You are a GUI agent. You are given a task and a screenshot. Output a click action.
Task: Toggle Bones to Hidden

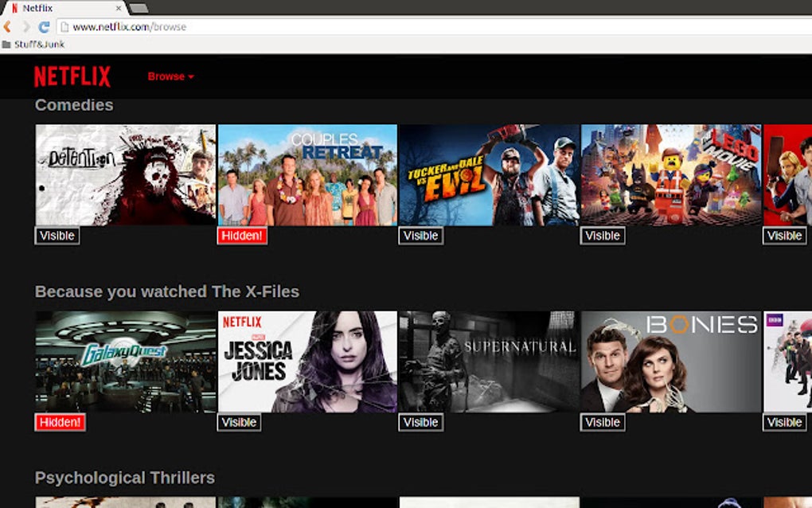coord(602,422)
